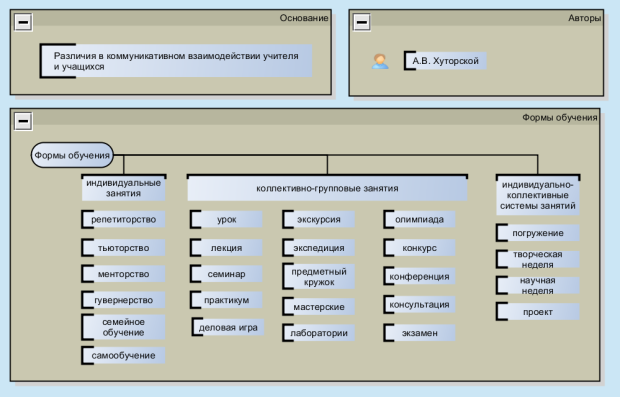Select the коллективно-групповые занятия heading node
Viewport: 620px width, 397px height.
coord(327,188)
